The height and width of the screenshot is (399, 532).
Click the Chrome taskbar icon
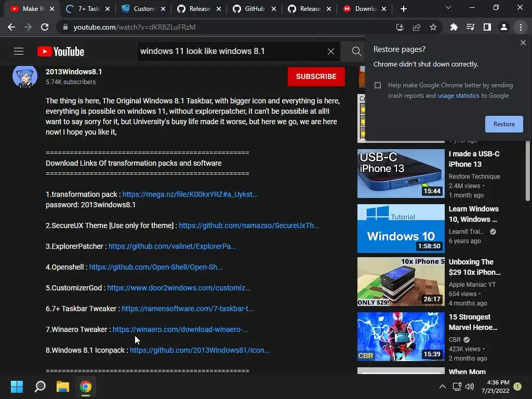(86, 387)
